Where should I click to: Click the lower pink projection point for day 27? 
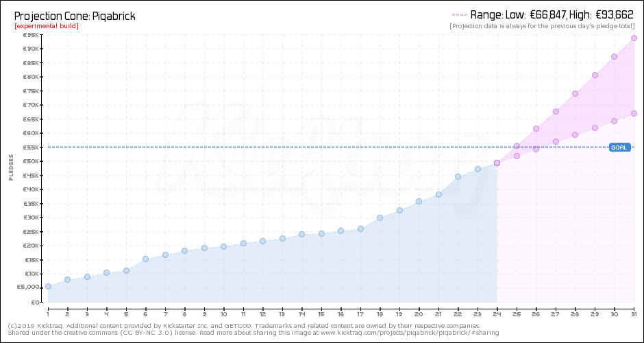point(556,141)
